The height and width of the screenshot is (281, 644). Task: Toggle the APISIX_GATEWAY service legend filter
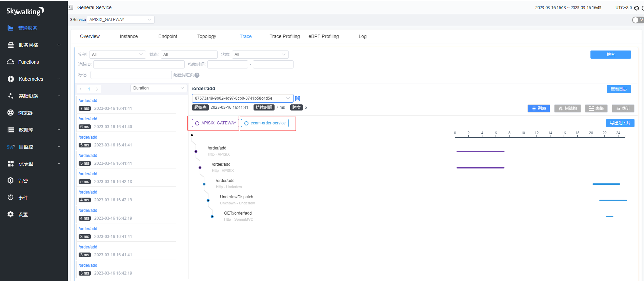point(214,123)
